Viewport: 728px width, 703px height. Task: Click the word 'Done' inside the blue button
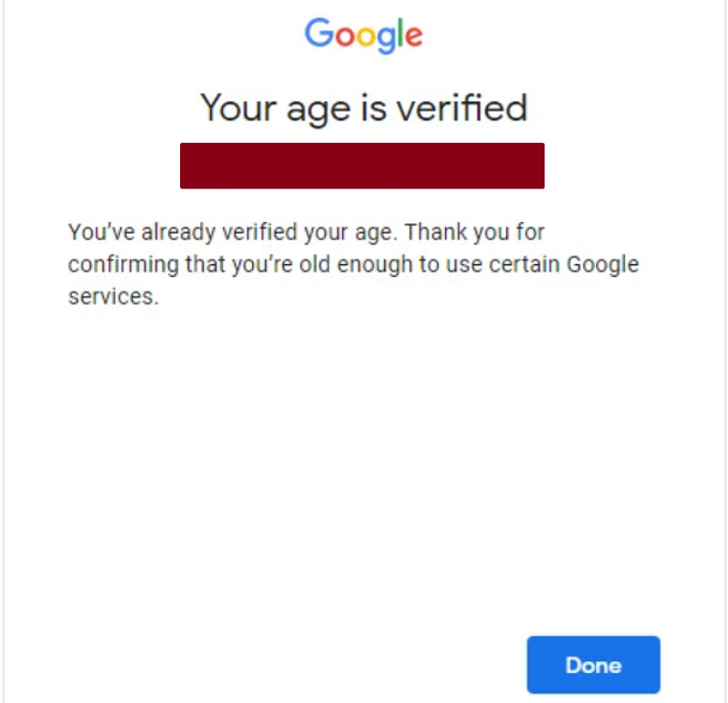pyautogui.click(x=592, y=665)
